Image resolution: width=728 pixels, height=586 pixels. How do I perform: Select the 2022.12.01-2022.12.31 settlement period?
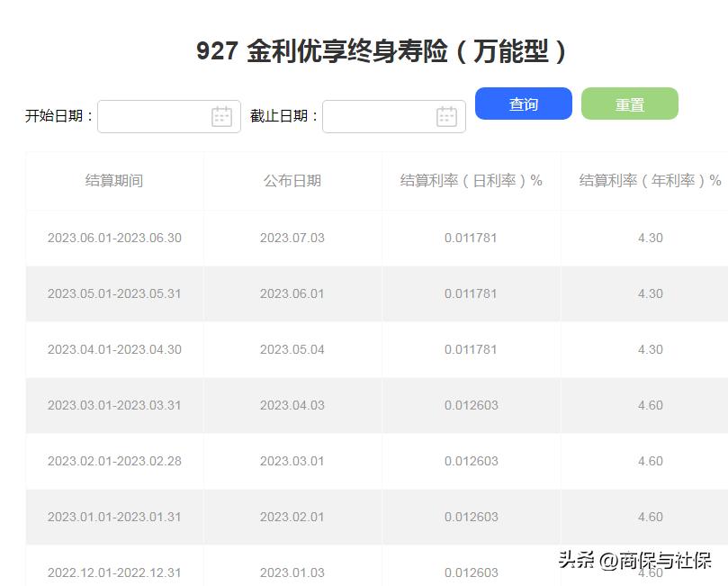114,572
